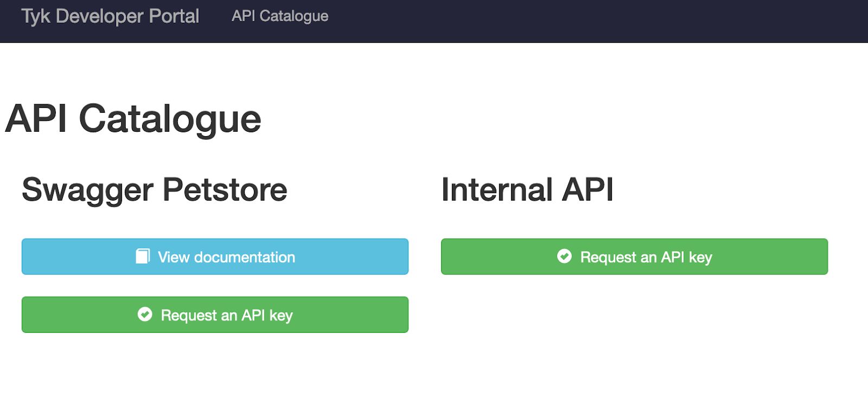Click the large API Catalogue page heading

point(133,119)
